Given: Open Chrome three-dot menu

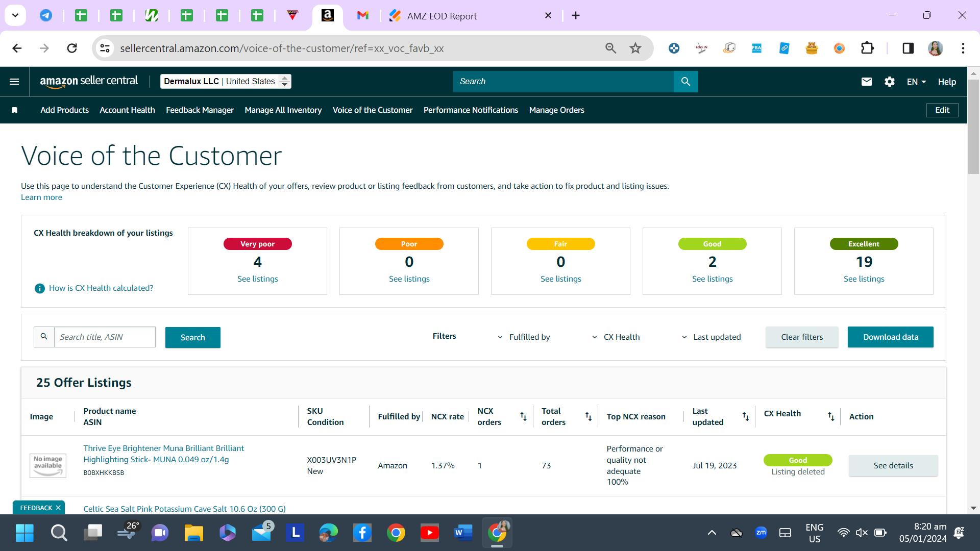Looking at the screenshot, I should click(963, 48).
